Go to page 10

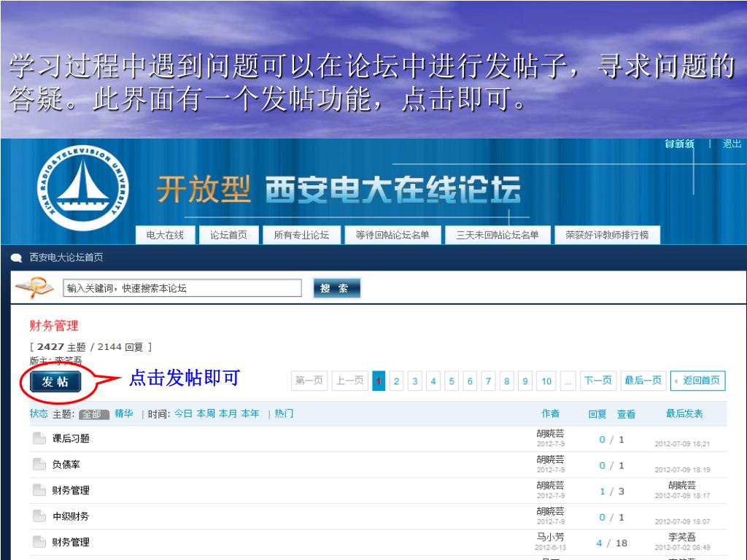point(546,381)
